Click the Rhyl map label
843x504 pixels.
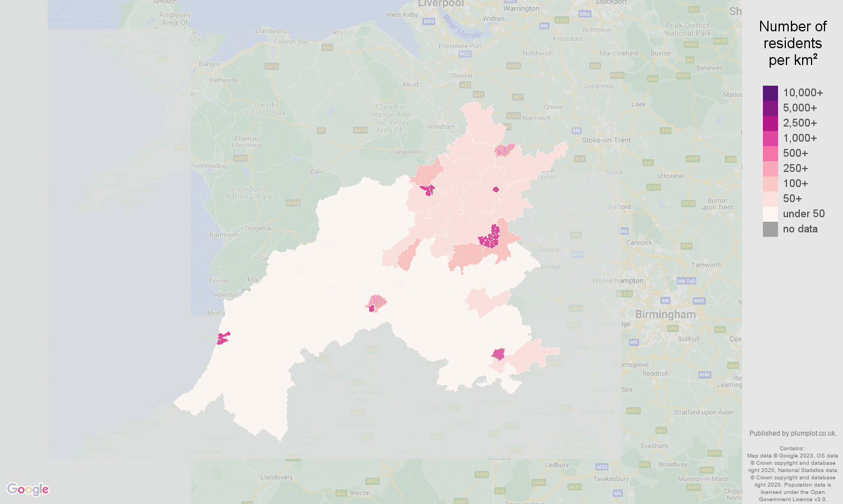pyautogui.click(x=339, y=32)
